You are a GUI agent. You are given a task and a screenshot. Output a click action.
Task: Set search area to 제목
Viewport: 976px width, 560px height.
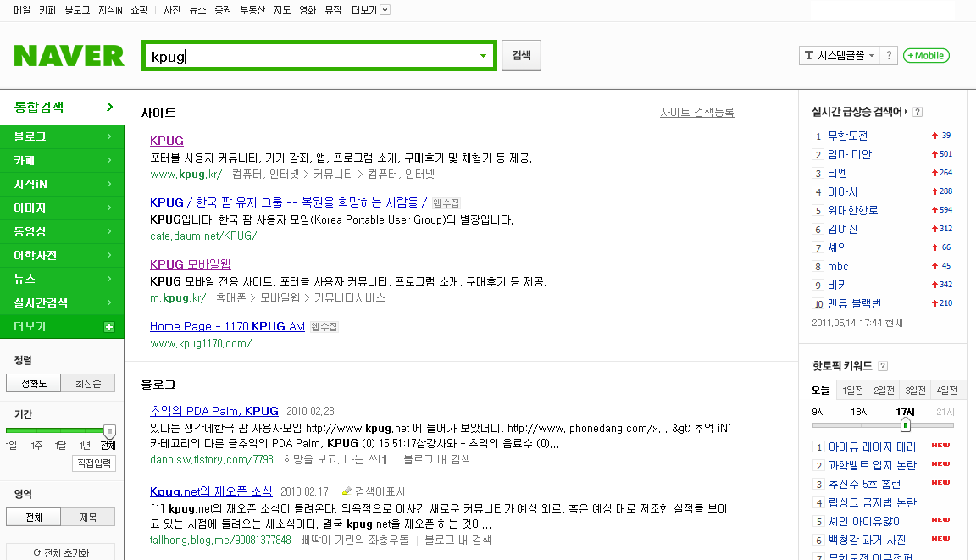coord(88,517)
